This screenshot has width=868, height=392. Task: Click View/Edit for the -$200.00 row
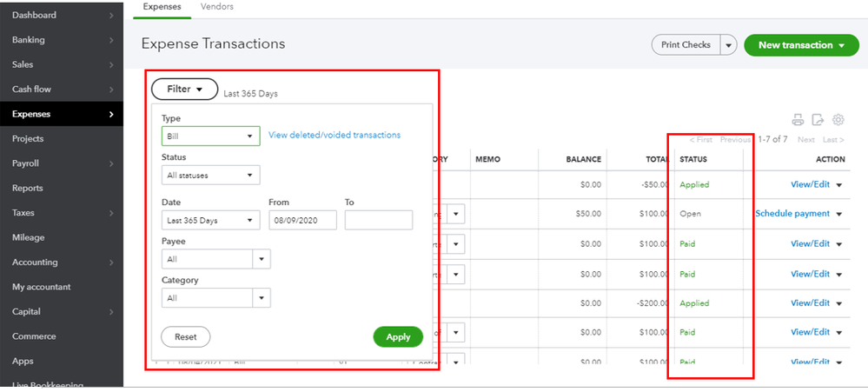pos(810,303)
